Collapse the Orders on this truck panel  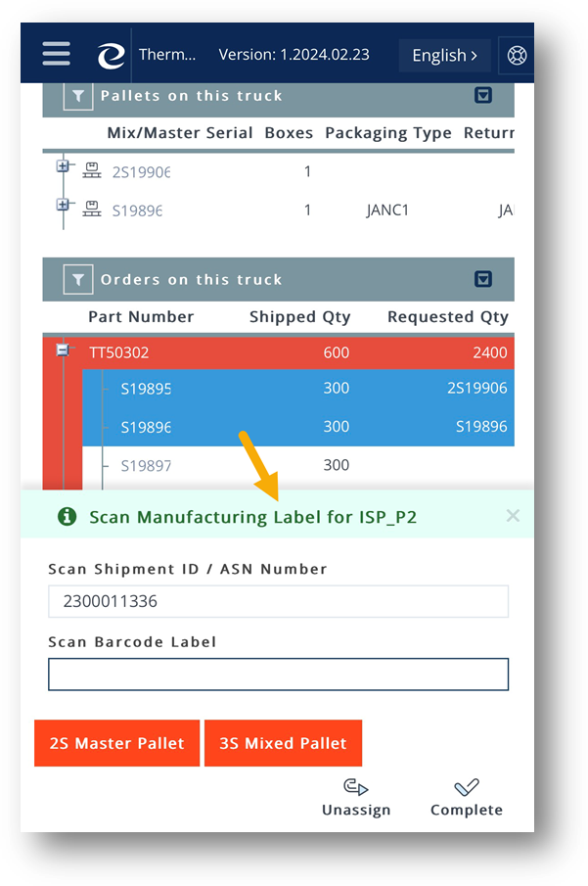point(482,280)
